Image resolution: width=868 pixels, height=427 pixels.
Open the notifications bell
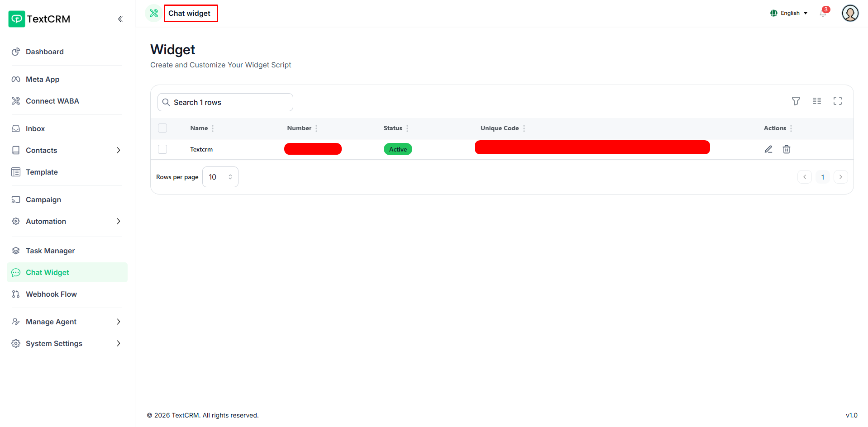[823, 13]
